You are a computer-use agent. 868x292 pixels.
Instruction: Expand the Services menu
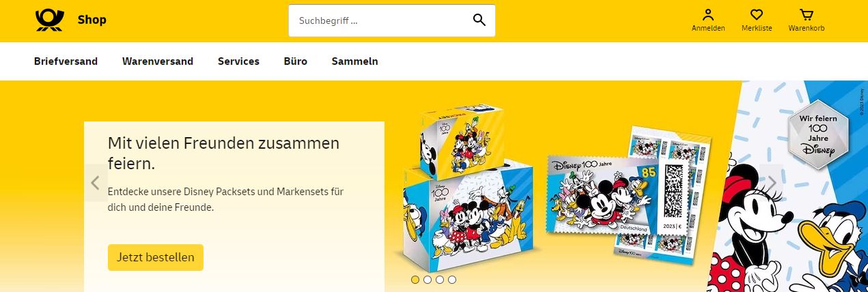click(x=238, y=61)
